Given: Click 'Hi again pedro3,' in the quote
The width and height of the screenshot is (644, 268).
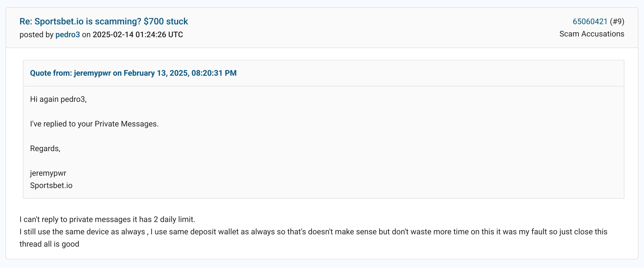Looking at the screenshot, I should click(58, 99).
